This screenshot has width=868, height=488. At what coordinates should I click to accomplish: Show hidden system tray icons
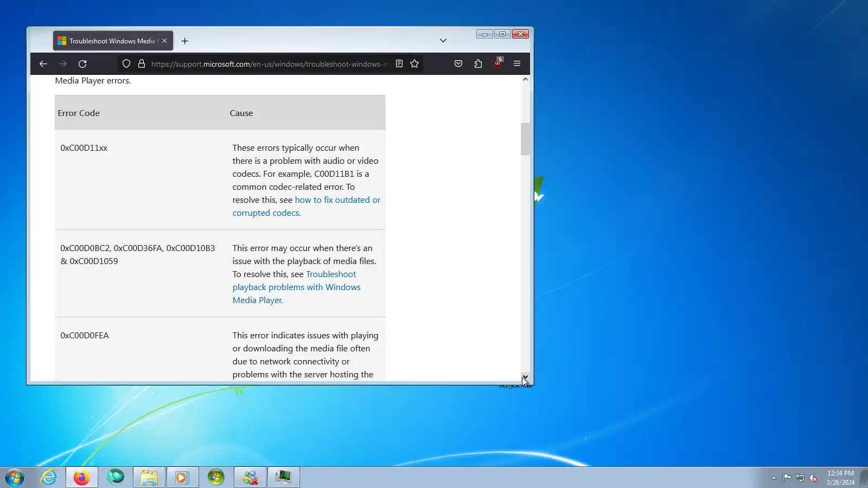[x=774, y=478]
